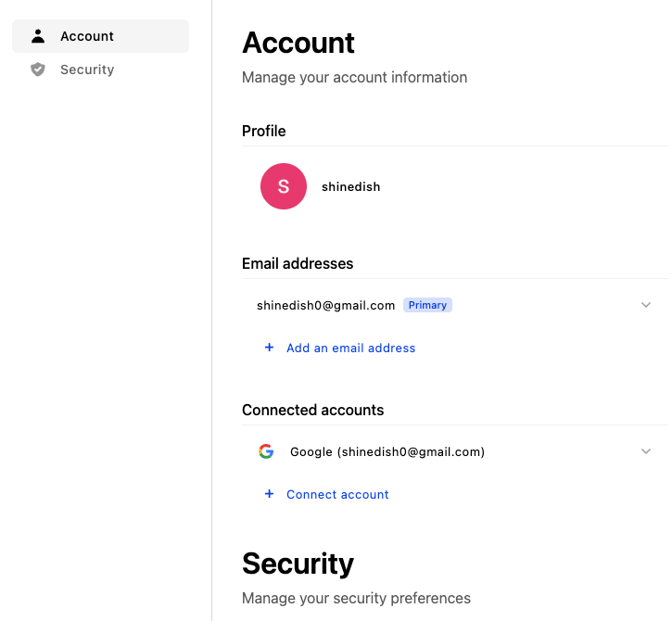The width and height of the screenshot is (672, 621).
Task: Click the Primary badge on the email
Action: click(427, 305)
